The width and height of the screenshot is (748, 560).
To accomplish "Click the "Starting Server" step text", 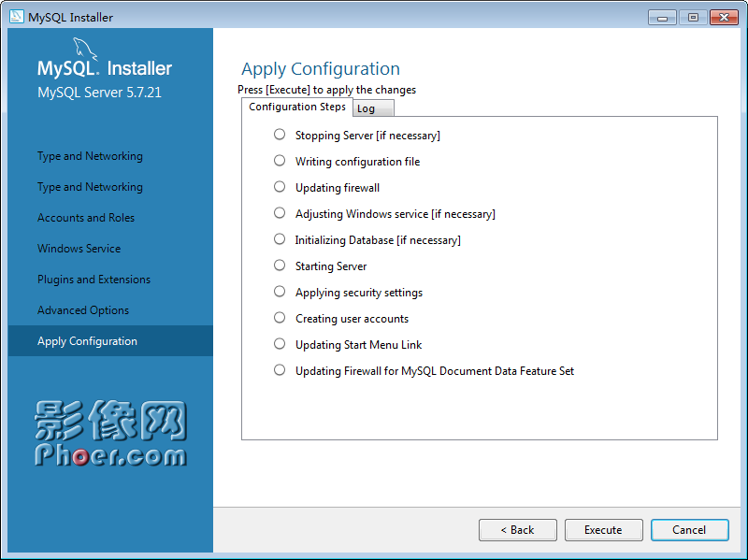I will (x=331, y=266).
